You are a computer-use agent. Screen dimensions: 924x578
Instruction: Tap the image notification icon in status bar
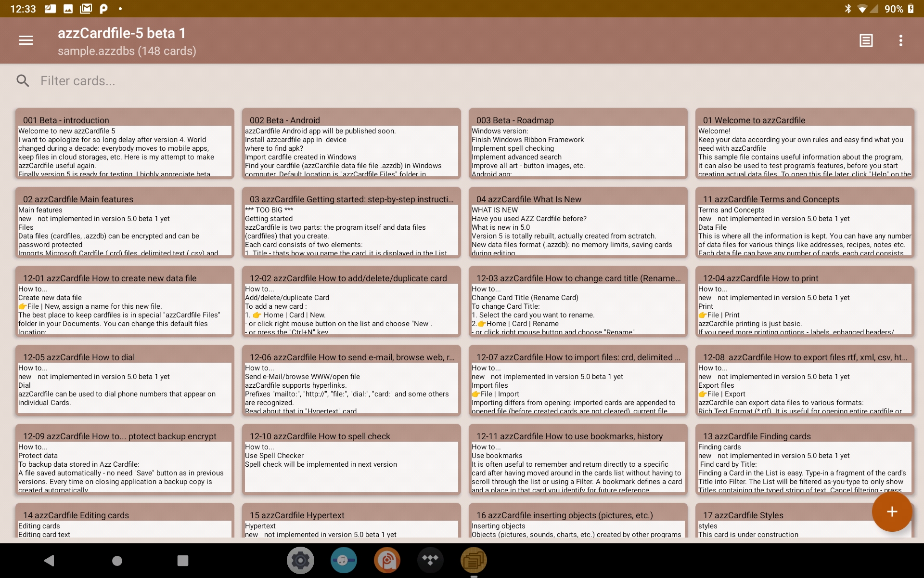(x=68, y=9)
